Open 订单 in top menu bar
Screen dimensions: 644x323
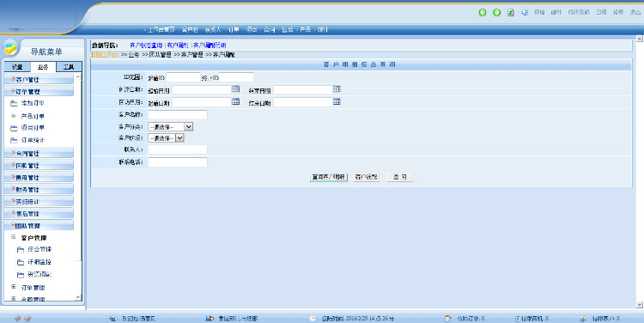(234, 29)
